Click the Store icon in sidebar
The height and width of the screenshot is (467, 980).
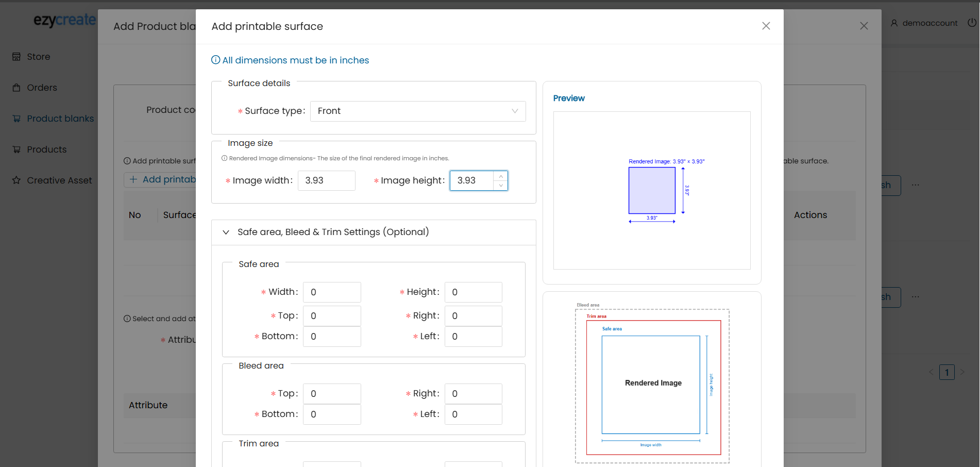click(x=16, y=57)
